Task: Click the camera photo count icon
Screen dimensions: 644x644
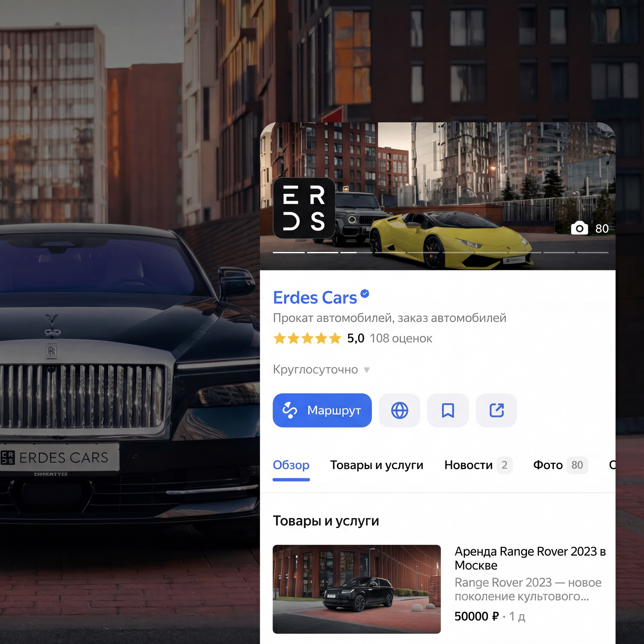Action: [579, 228]
